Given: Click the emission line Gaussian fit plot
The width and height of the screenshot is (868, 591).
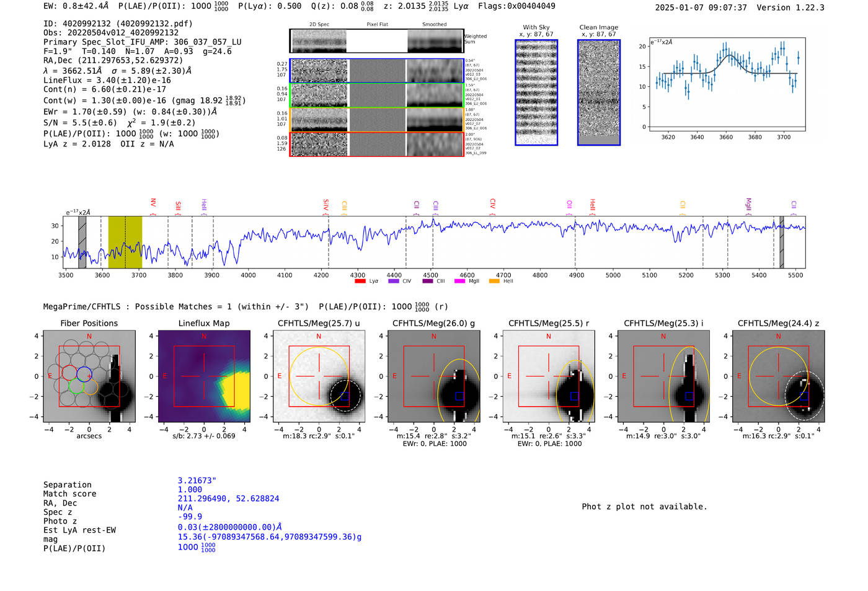Looking at the screenshot, I should 727,85.
